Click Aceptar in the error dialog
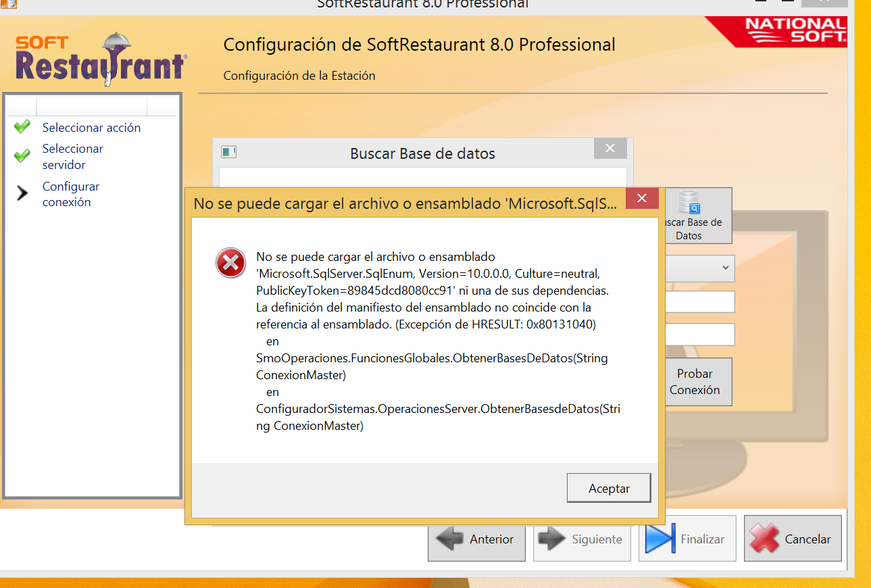The height and width of the screenshot is (588, 871). pos(609,488)
